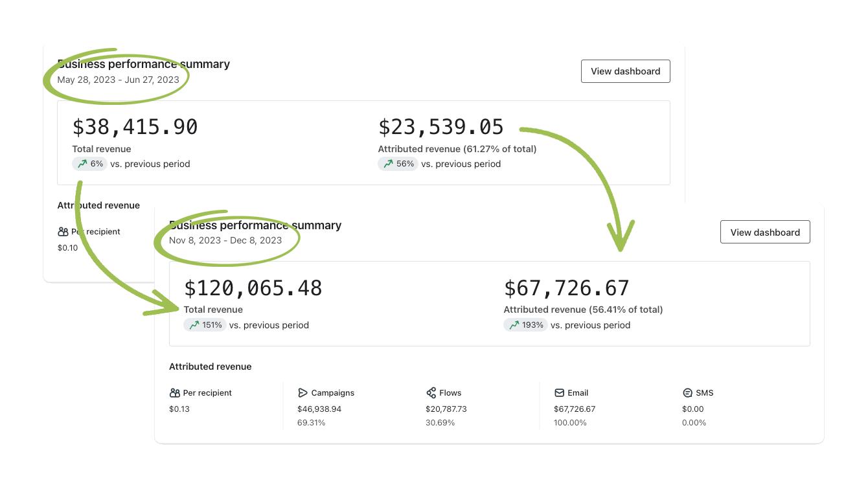Click the upward trend arrow beside 56%
Viewport: 868px width, 485px height.
click(388, 164)
